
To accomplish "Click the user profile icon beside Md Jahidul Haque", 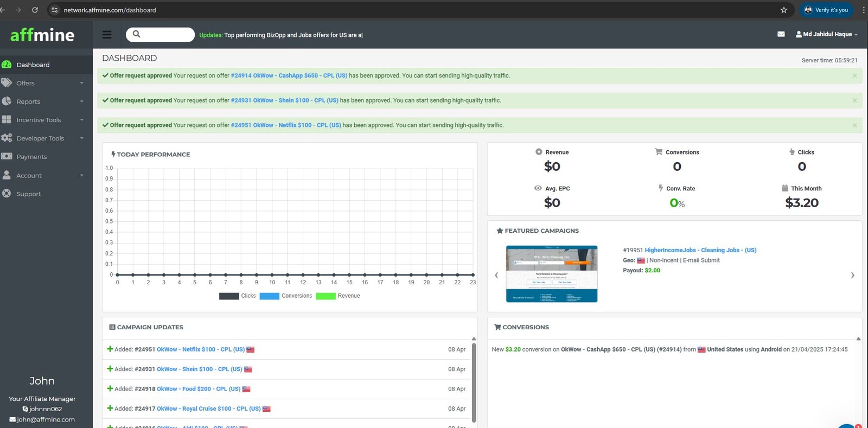I will (799, 34).
